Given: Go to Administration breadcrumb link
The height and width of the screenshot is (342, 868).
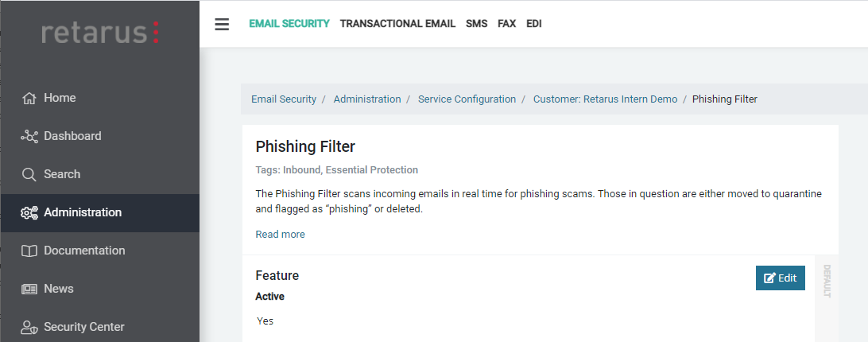Looking at the screenshot, I should 367,99.
